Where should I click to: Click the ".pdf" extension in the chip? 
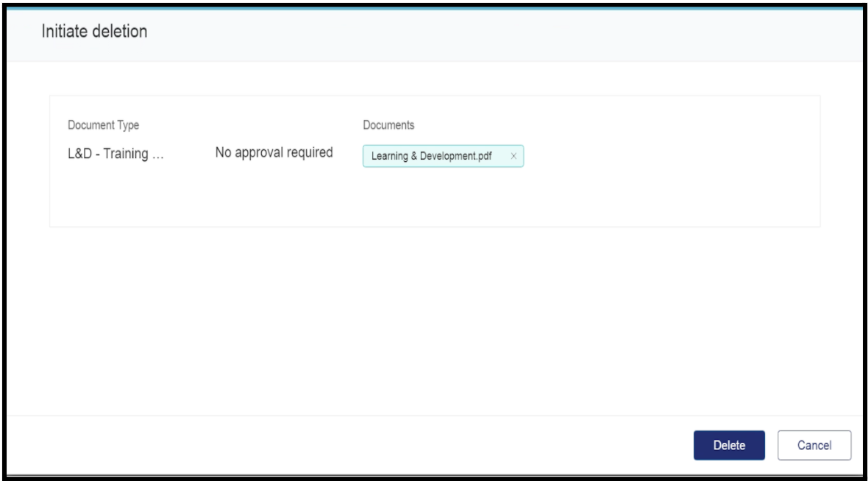(x=483, y=156)
